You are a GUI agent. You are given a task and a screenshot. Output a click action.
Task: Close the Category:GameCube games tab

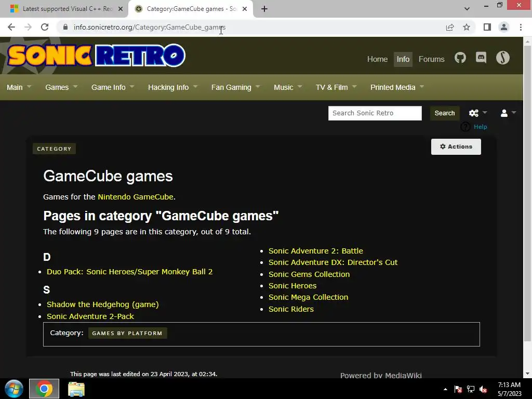tap(245, 9)
